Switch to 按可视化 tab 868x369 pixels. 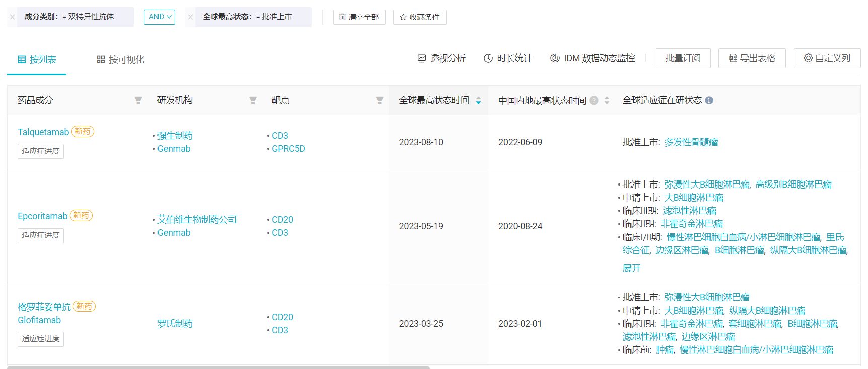click(120, 60)
